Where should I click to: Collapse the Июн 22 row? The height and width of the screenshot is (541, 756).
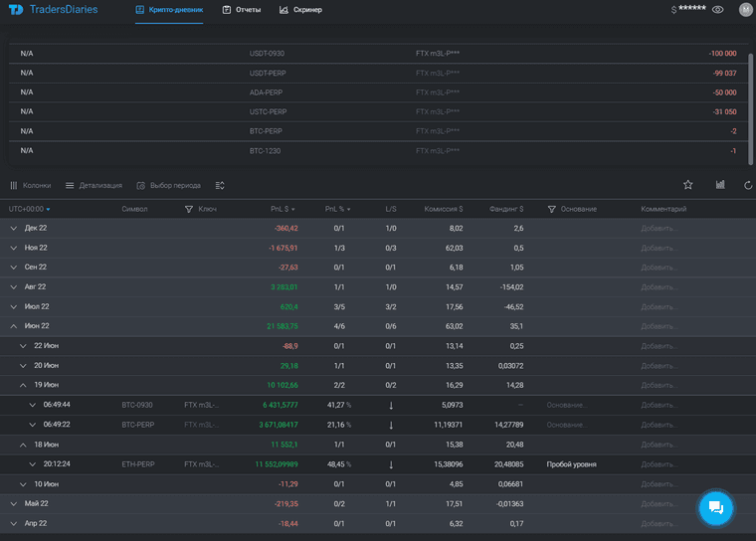(x=14, y=326)
